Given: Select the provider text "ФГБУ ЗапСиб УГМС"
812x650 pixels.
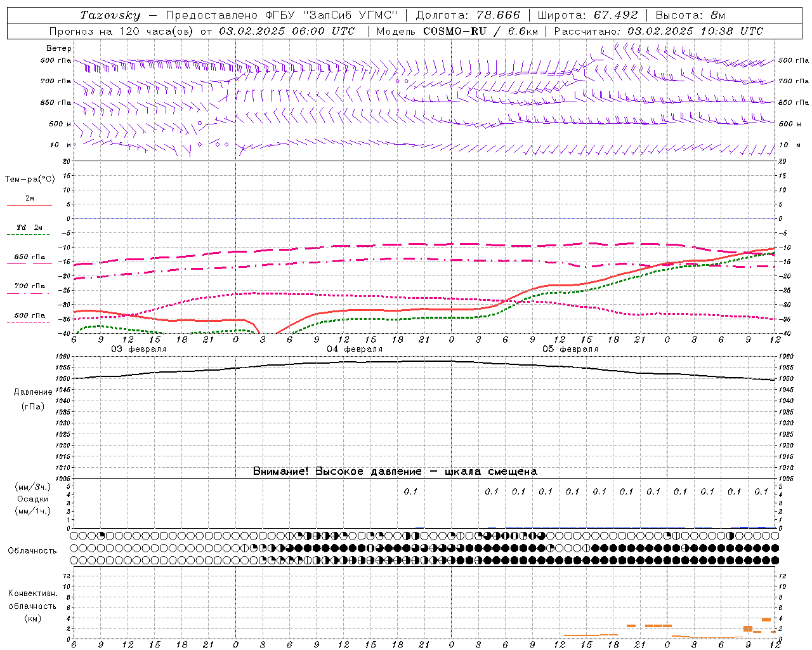Looking at the screenshot, I should (331, 15).
